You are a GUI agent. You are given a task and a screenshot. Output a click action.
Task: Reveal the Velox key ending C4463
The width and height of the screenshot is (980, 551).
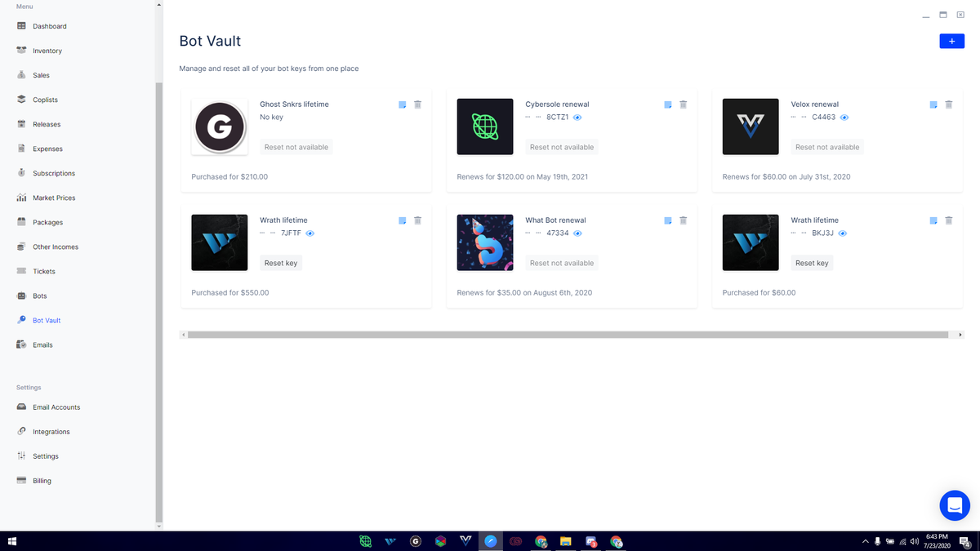click(844, 118)
